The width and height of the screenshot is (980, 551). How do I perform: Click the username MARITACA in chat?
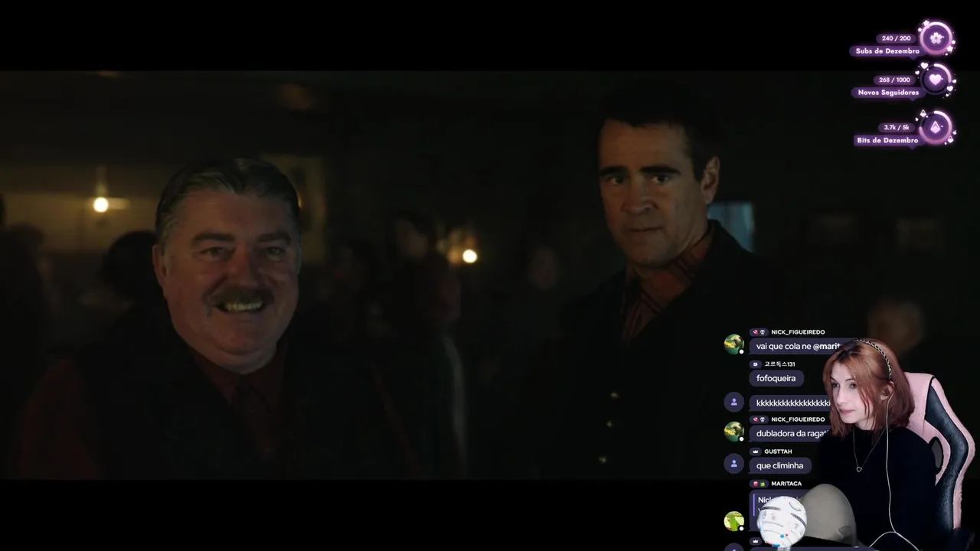pos(786,484)
